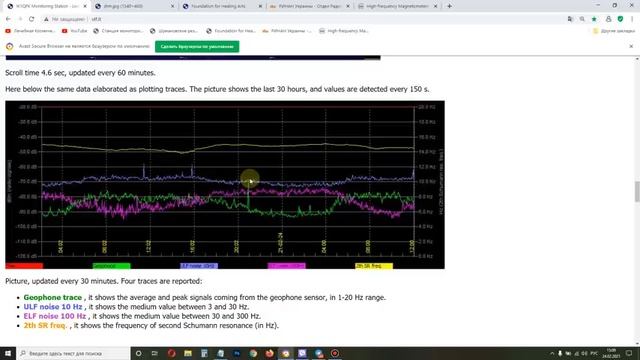Screen dimensions: 640x360
Task: Open the YouTube bookmark
Action: point(74,31)
